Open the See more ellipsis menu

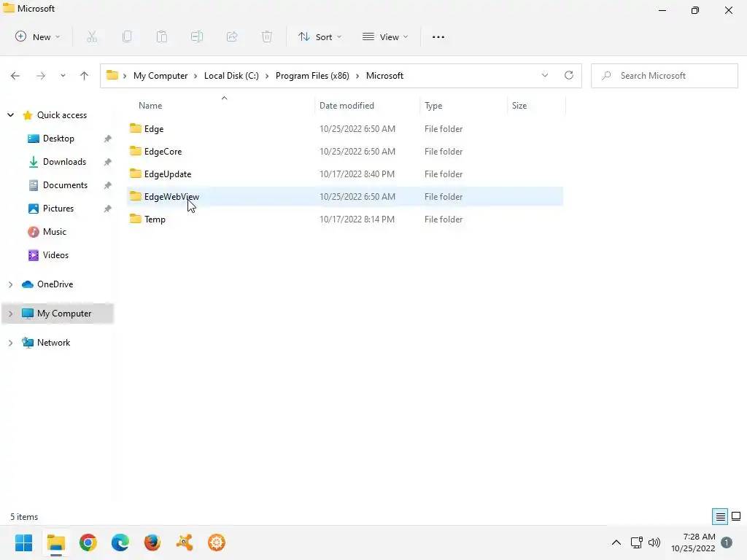438,36
